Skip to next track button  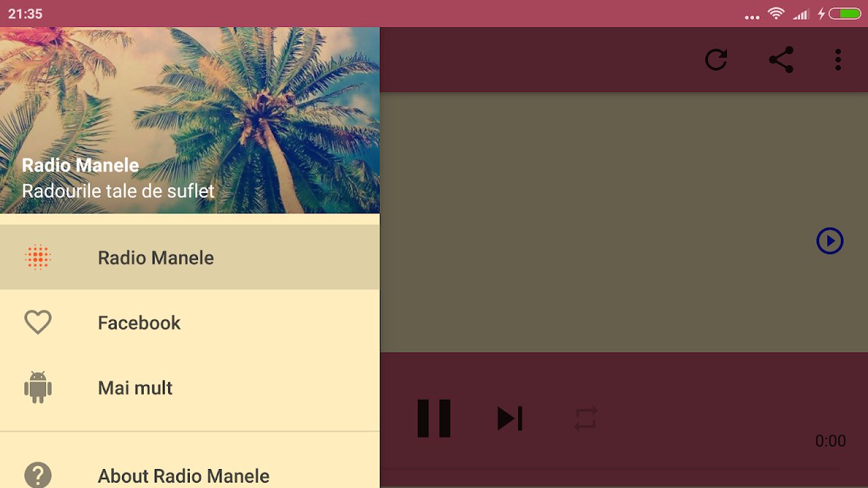[510, 418]
